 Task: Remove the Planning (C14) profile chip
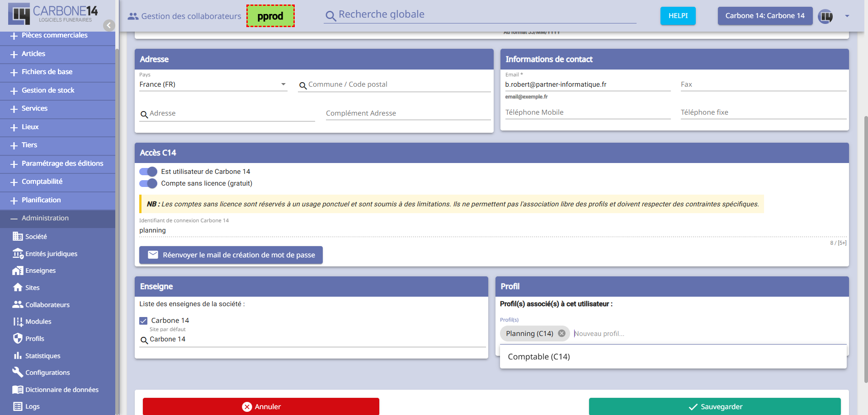pyautogui.click(x=561, y=333)
